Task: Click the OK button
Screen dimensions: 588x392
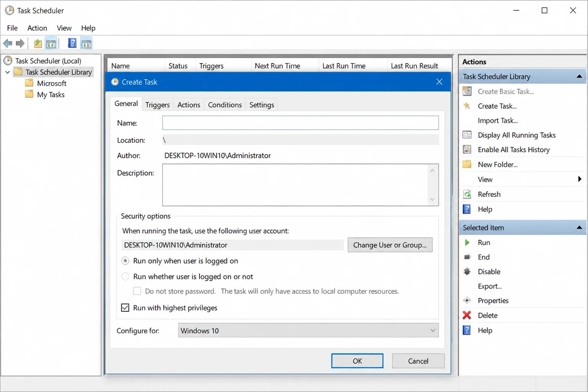Action: tap(357, 361)
